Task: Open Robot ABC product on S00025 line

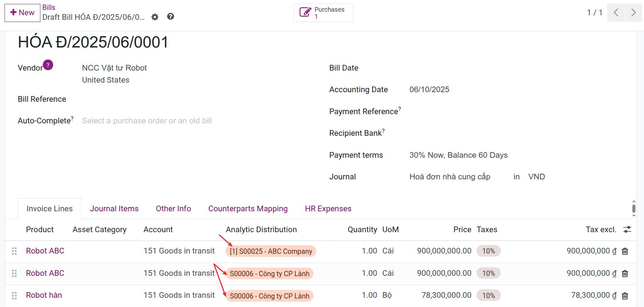Action: tap(45, 251)
